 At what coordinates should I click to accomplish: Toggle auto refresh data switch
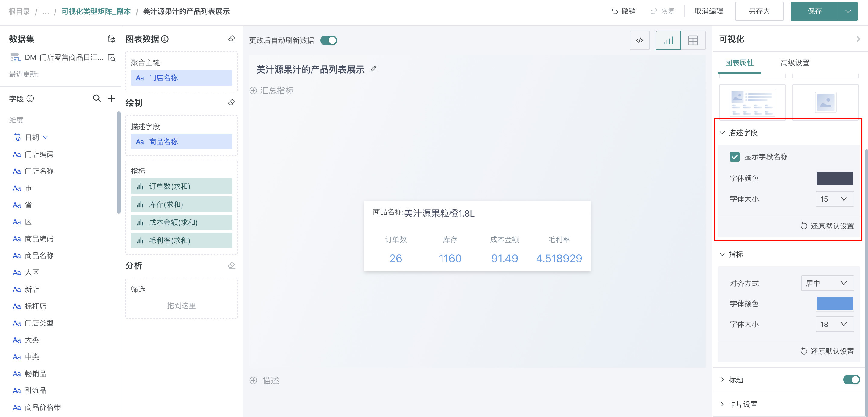tap(328, 40)
